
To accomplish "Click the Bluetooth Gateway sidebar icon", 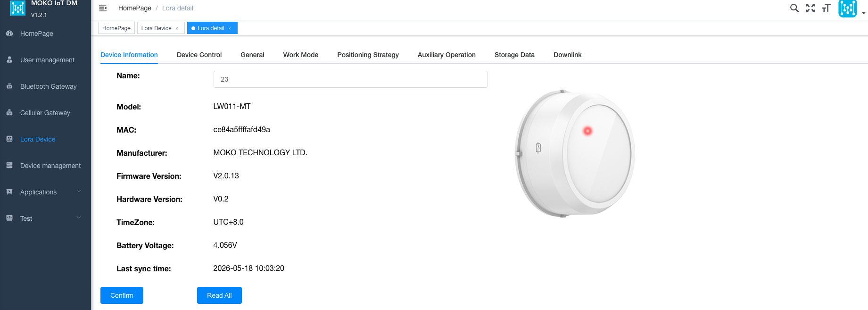I will (9, 86).
